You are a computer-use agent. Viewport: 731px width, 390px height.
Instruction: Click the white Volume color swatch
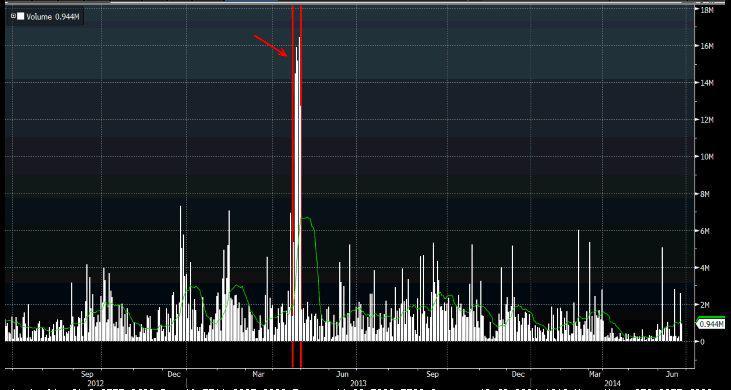coord(21,16)
